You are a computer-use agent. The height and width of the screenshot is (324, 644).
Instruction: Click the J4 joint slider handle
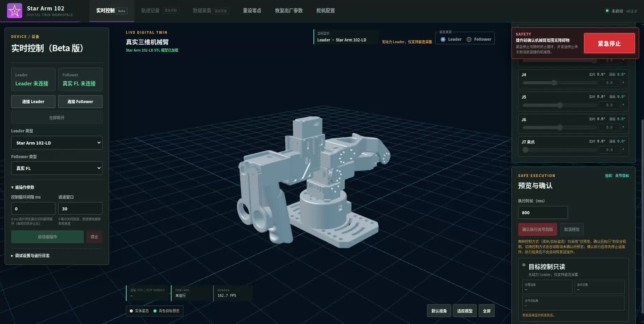point(554,83)
